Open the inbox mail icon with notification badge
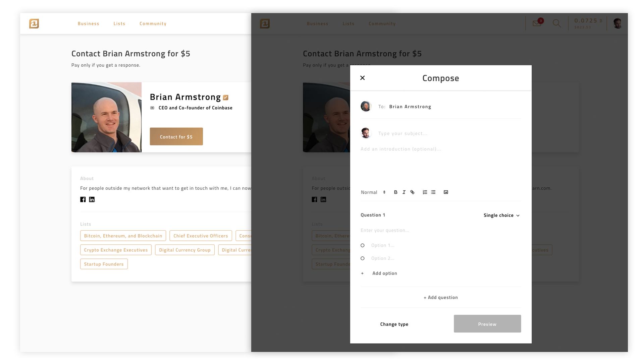644x362 pixels. [x=537, y=23]
